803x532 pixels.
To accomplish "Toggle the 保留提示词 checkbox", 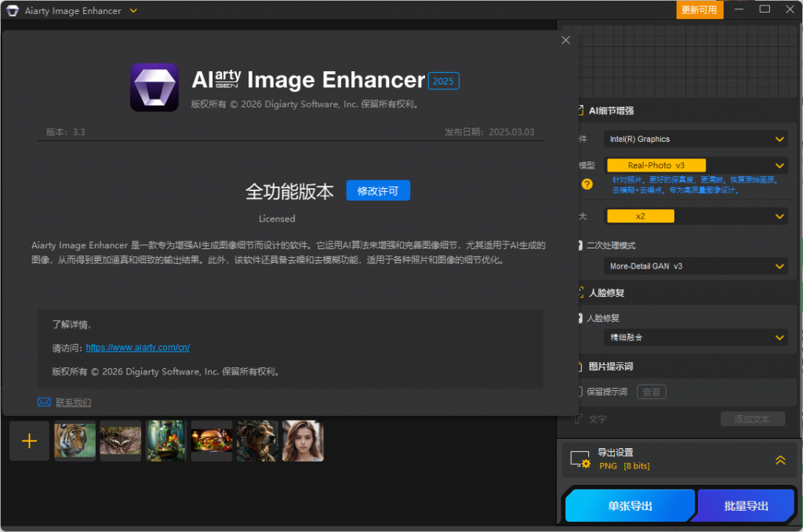I will point(580,392).
